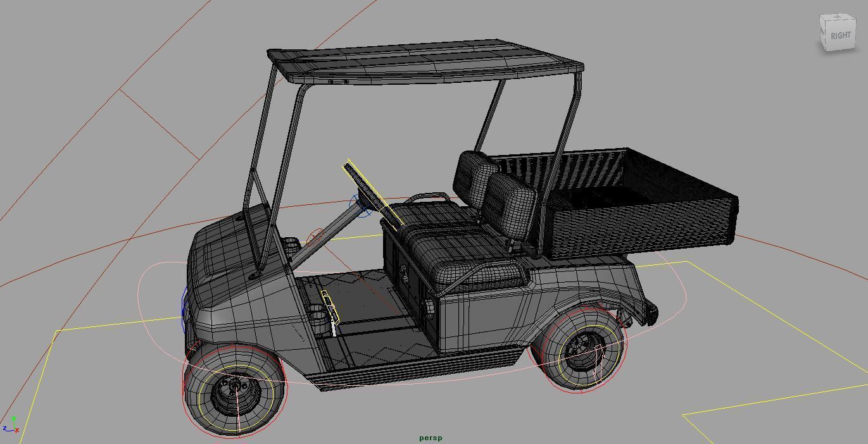Select the yellow pedal control on the floorboard
This screenshot has height=444, width=868.
tap(330, 307)
